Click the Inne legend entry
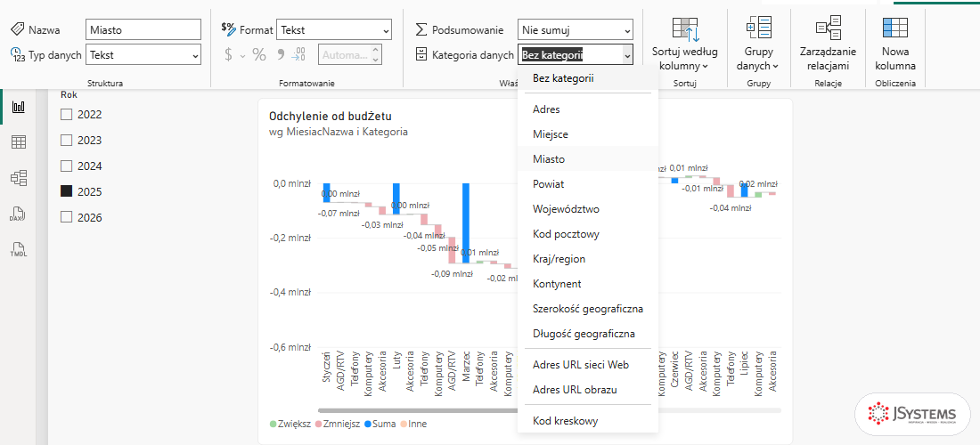 click(413, 424)
